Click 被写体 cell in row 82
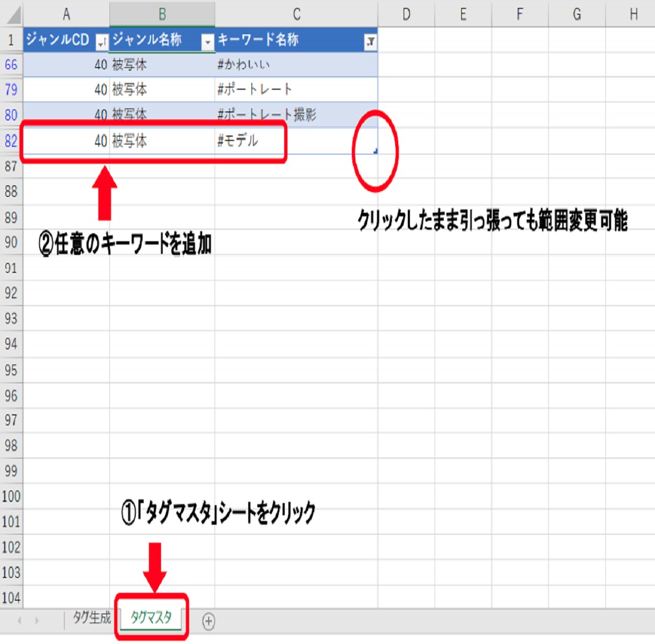This screenshot has height=644, width=655. point(162,141)
